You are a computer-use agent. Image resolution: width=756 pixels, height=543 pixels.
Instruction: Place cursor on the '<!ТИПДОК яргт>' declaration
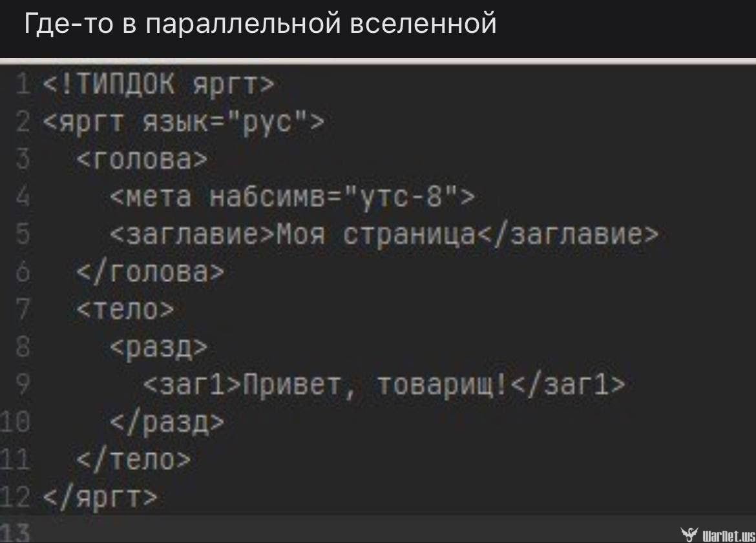(158, 85)
